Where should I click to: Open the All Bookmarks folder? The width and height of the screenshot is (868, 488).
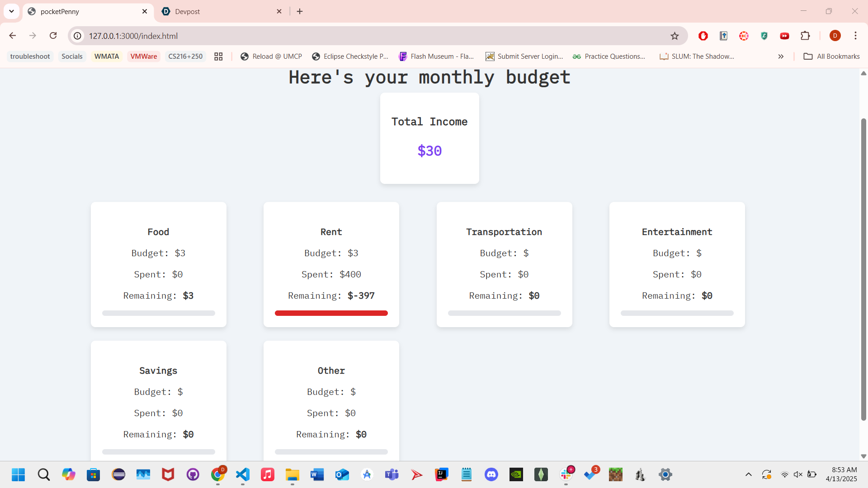pyautogui.click(x=832, y=56)
